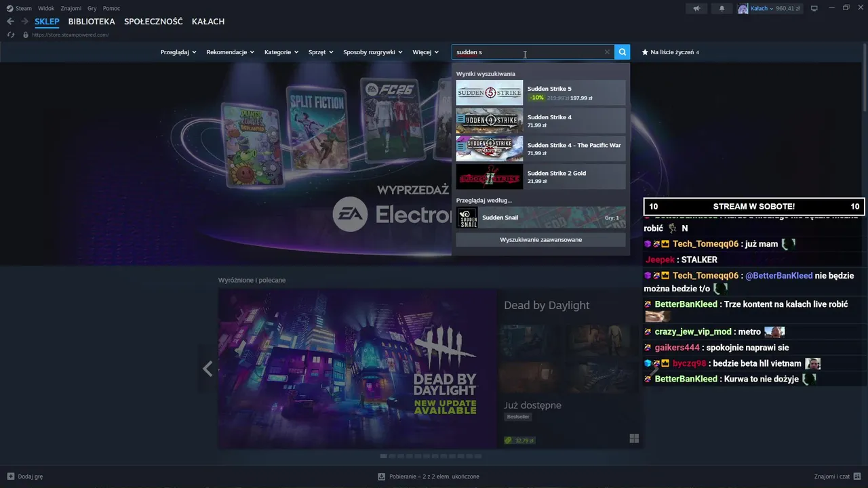The height and width of the screenshot is (488, 868).
Task: Click the Windows platform icon in featured card
Action: [x=634, y=439]
